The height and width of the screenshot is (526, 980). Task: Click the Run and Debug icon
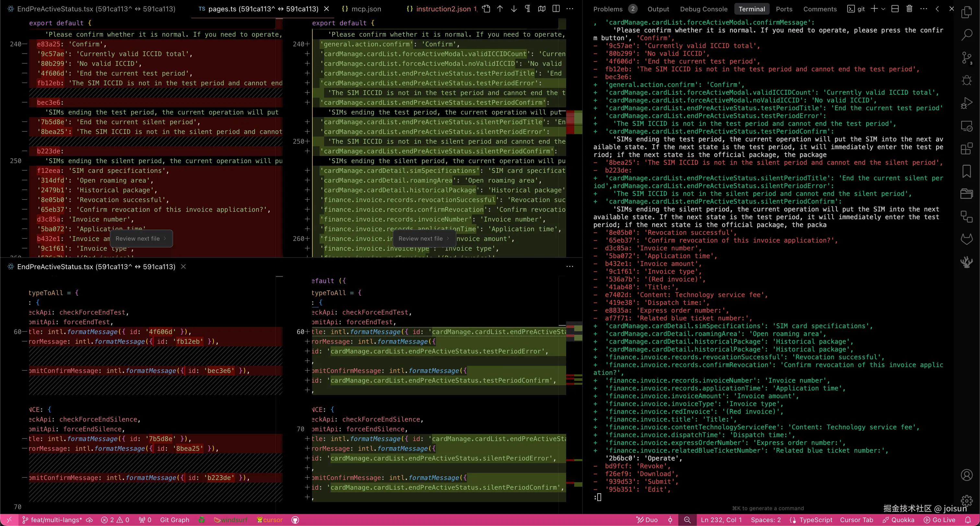[x=966, y=103]
